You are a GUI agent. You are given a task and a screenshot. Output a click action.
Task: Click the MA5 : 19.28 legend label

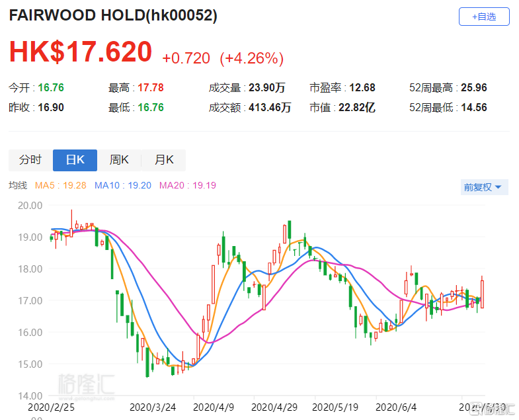61,185
